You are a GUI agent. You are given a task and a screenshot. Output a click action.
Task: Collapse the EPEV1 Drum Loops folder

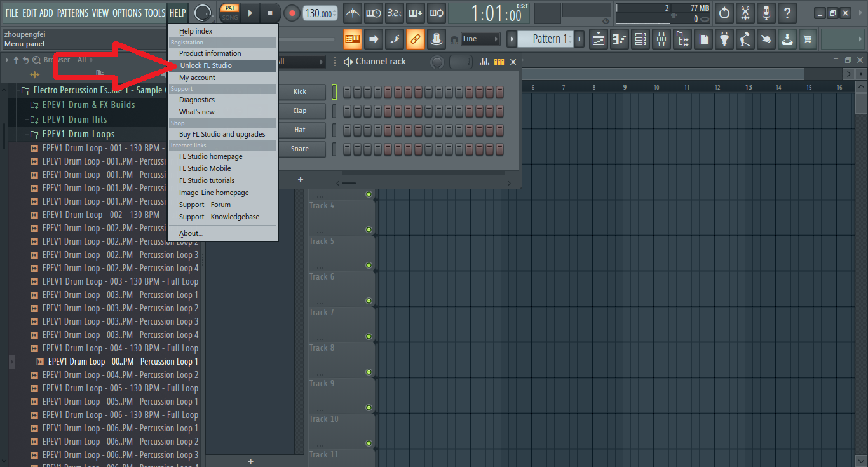(78, 134)
